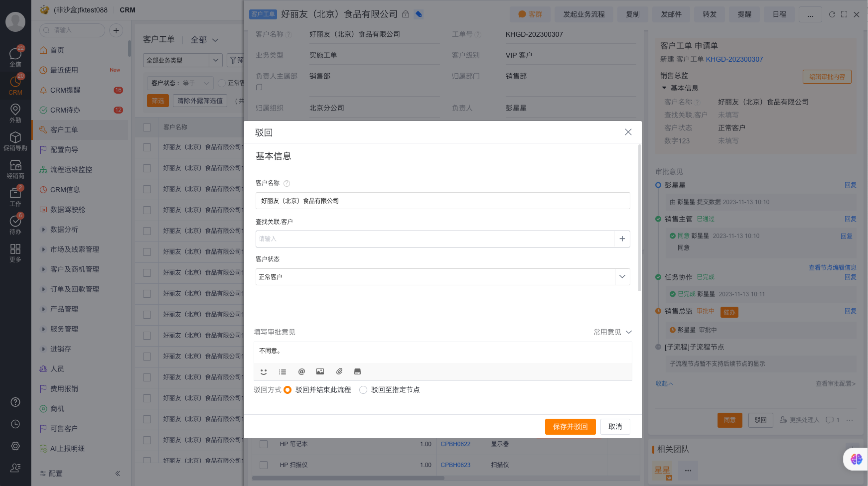The width and height of the screenshot is (868, 486).
Task: Select the 驳回并结束此流程 radio option
Action: point(288,390)
